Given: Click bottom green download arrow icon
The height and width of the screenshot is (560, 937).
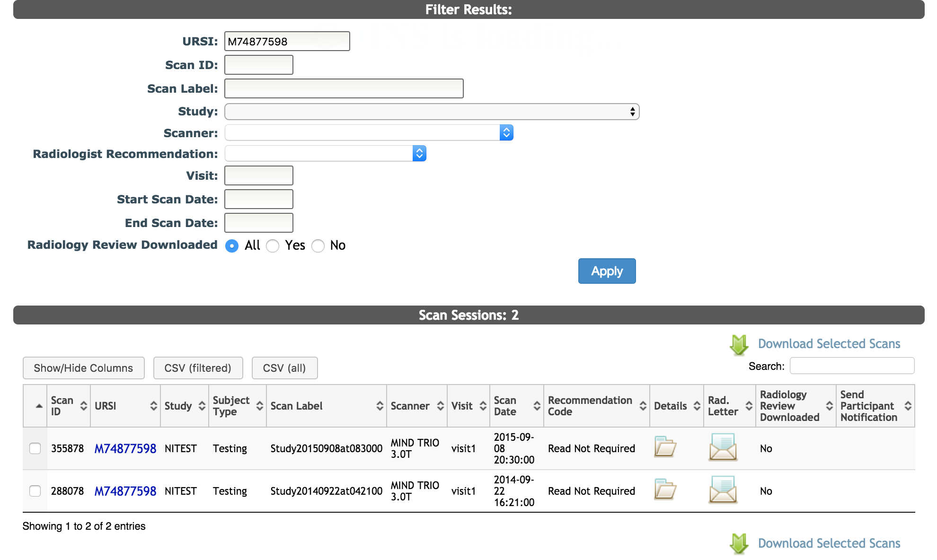Looking at the screenshot, I should click(739, 543).
